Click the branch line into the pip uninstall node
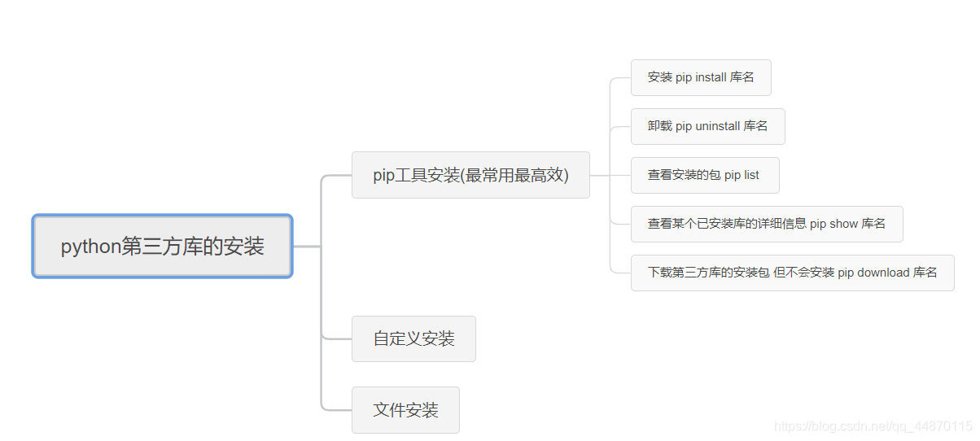Screen dimensions: 980x441 (x=620, y=127)
